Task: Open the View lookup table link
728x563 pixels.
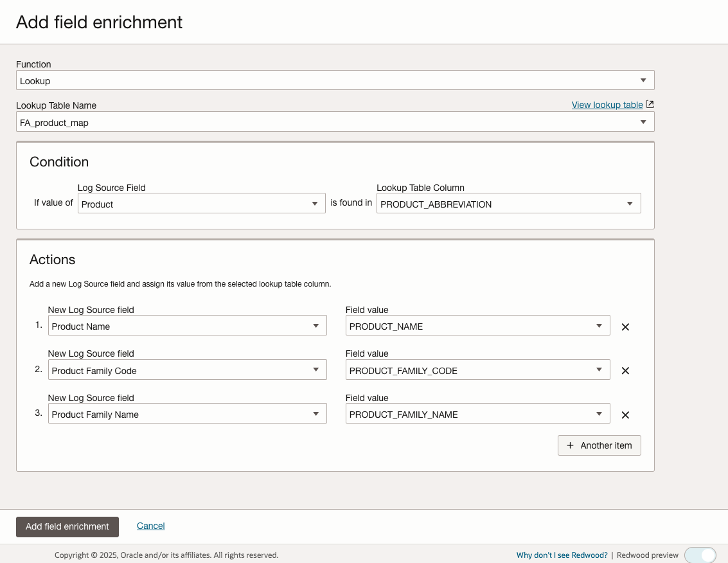Action: pyautogui.click(x=607, y=105)
